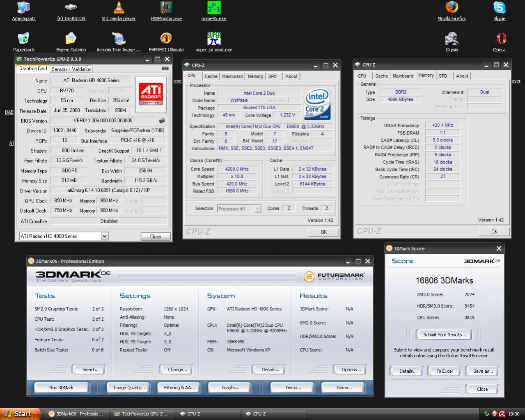
Task: Open the Memory tab in left CPU-Z
Action: (255, 76)
